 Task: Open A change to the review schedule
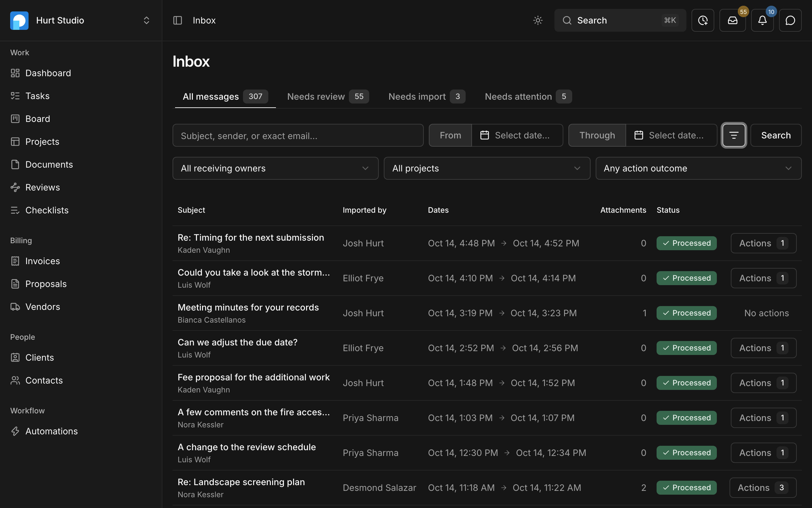click(x=247, y=447)
